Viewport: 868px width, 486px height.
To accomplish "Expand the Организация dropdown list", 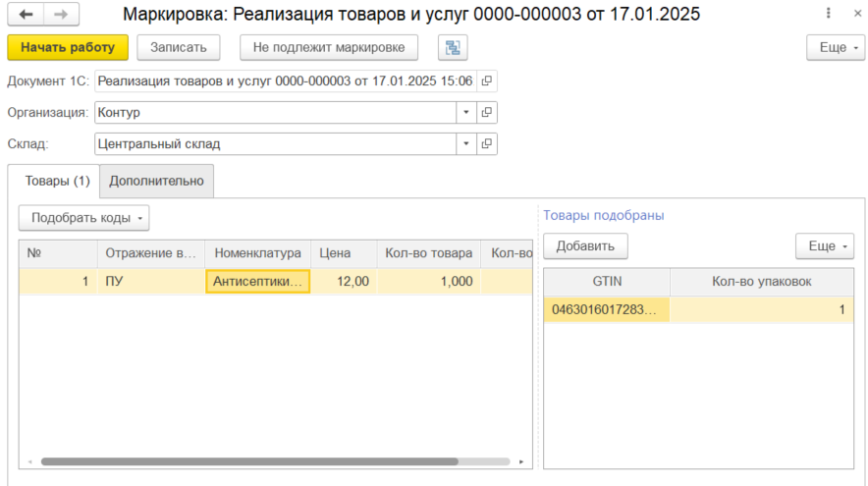I will point(465,112).
